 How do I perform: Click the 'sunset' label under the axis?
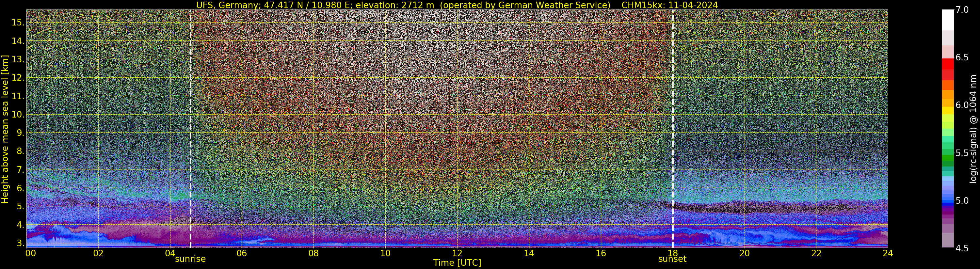[673, 259]
